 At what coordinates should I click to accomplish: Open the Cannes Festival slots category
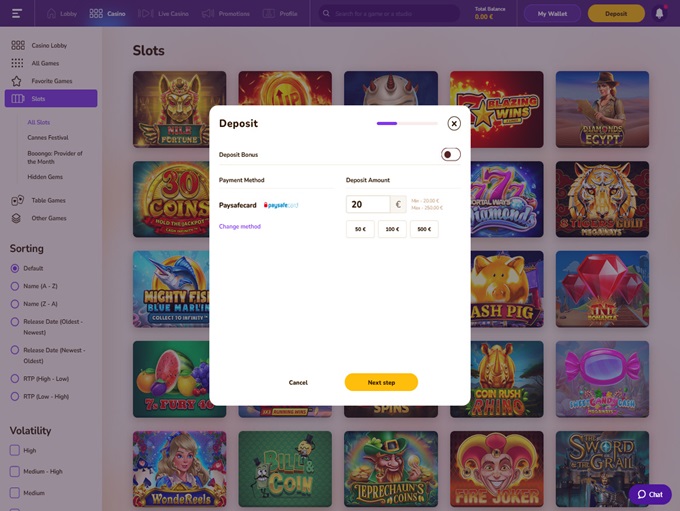[48, 137]
